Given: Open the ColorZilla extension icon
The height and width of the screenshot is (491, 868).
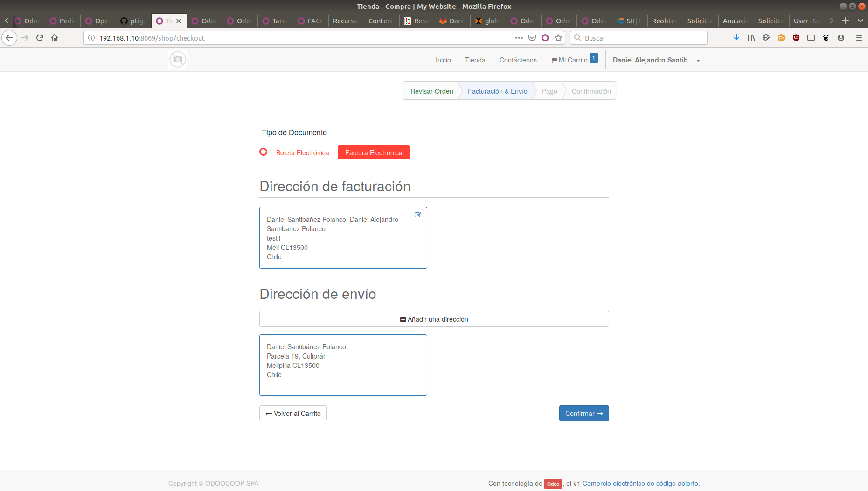Looking at the screenshot, I should pyautogui.click(x=781, y=38).
